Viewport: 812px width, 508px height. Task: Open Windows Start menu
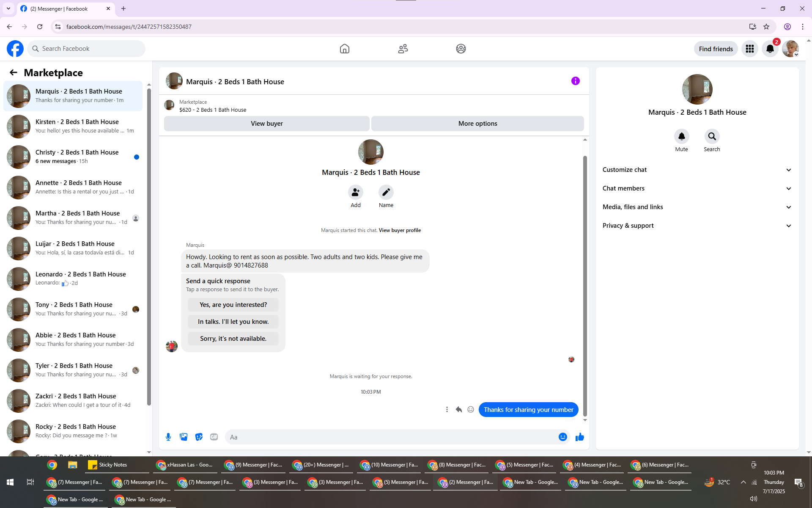[x=10, y=482]
